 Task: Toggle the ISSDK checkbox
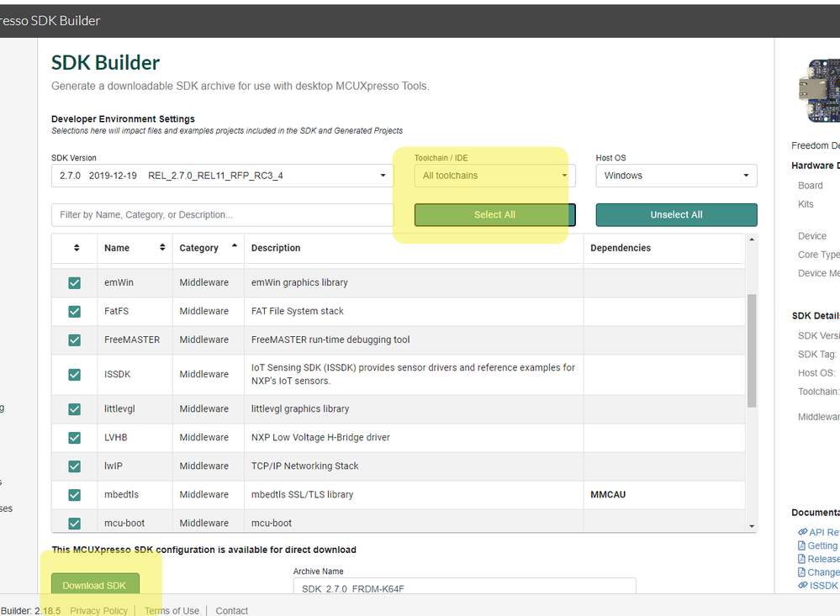(x=75, y=375)
